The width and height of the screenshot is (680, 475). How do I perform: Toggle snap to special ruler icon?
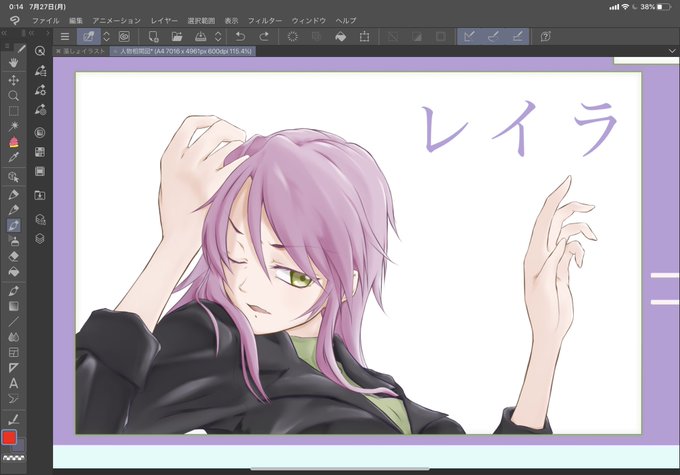tap(493, 37)
